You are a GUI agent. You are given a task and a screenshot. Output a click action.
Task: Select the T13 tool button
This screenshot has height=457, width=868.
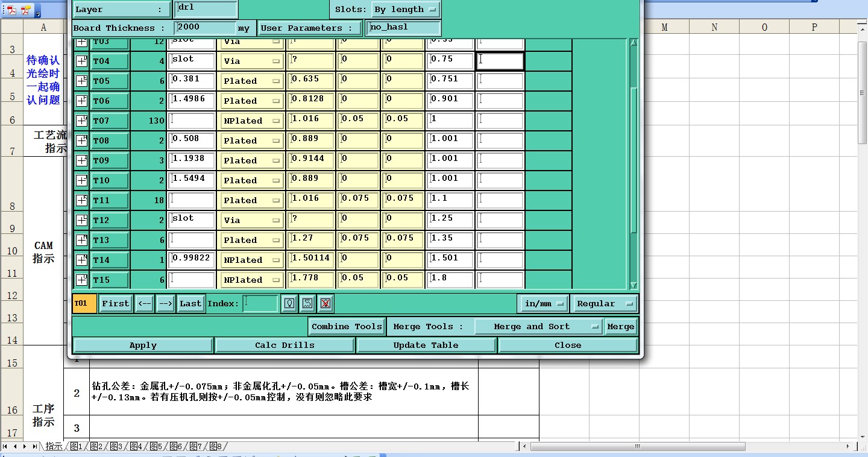point(109,240)
